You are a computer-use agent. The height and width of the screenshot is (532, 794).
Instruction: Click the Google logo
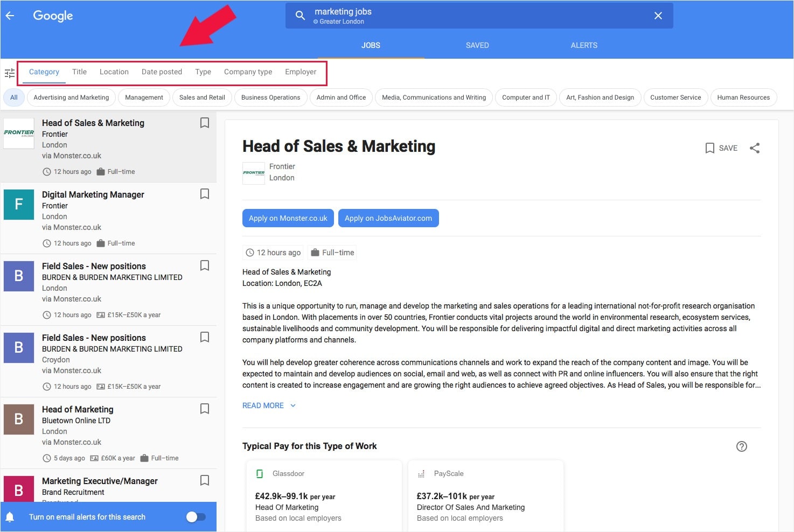point(53,16)
